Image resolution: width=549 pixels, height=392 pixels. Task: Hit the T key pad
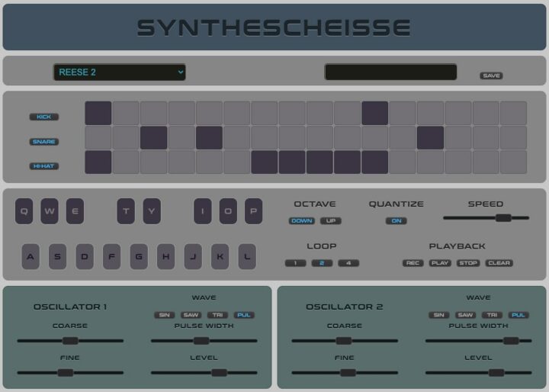[x=126, y=211]
